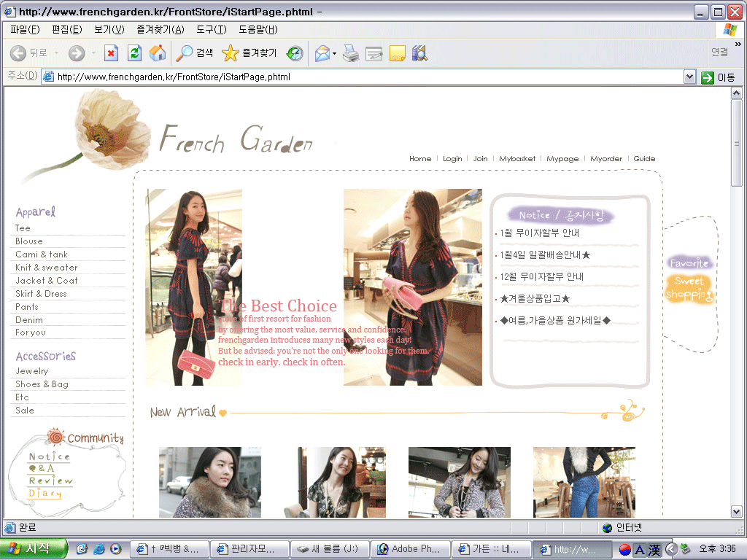Open the Community Review link

click(50, 481)
